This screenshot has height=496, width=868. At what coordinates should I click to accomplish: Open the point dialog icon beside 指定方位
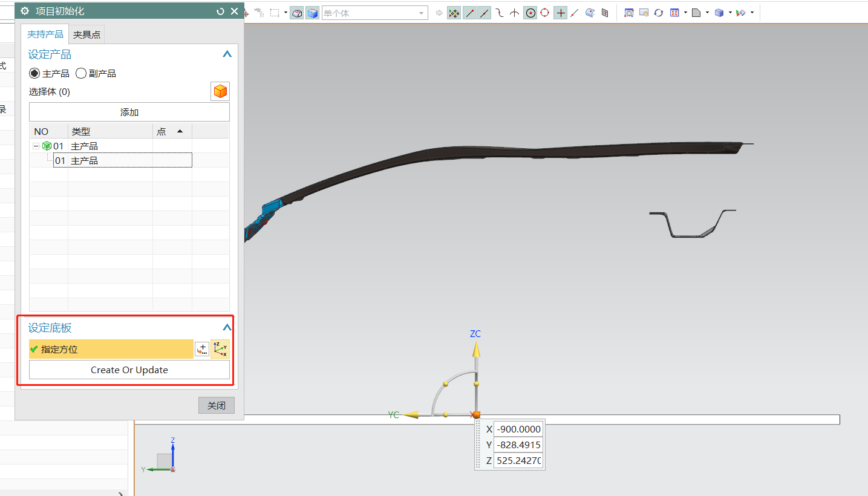point(202,349)
